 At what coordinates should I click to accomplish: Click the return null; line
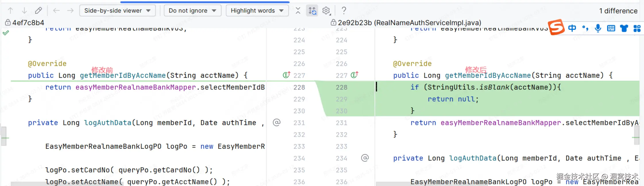[x=453, y=99]
